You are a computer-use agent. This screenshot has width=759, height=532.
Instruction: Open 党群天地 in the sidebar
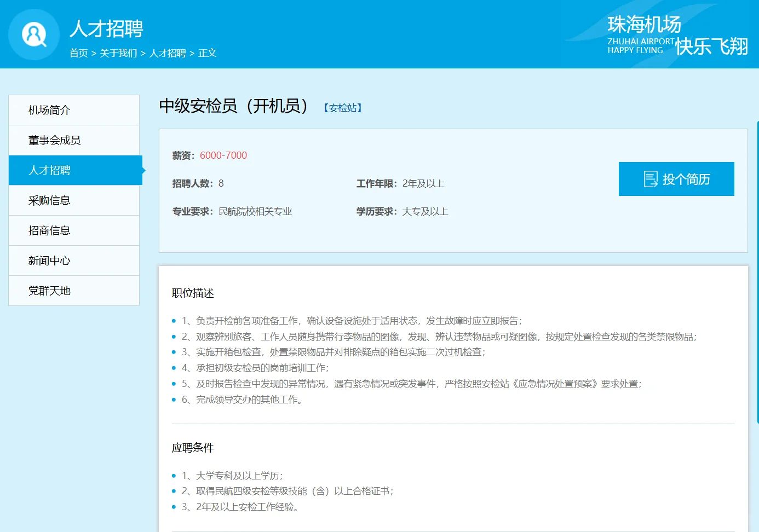74,291
